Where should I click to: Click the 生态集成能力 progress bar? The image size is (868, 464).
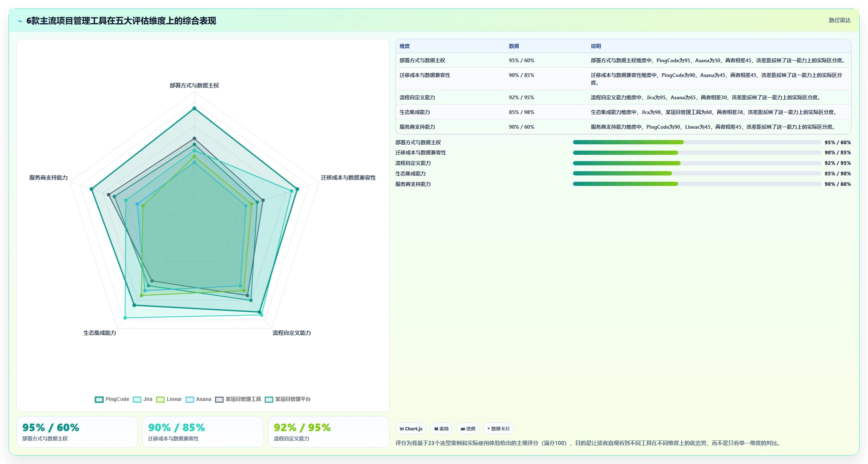pyautogui.click(x=697, y=173)
